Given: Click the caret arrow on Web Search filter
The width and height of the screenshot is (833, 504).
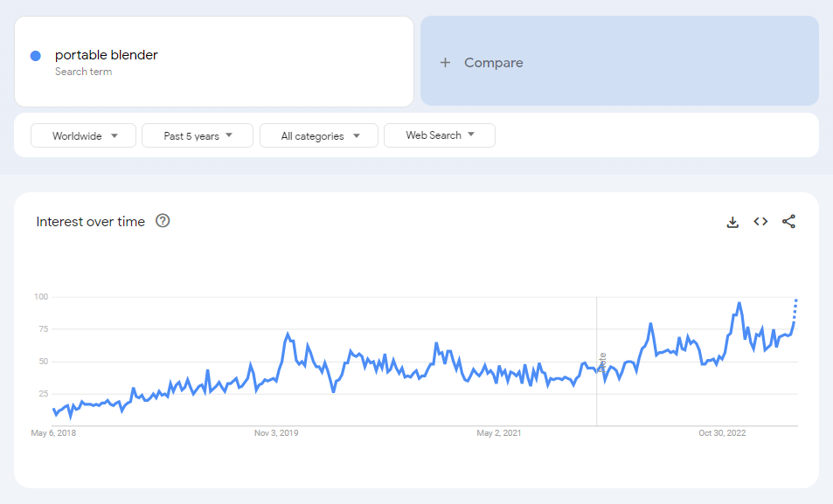Looking at the screenshot, I should 471,135.
